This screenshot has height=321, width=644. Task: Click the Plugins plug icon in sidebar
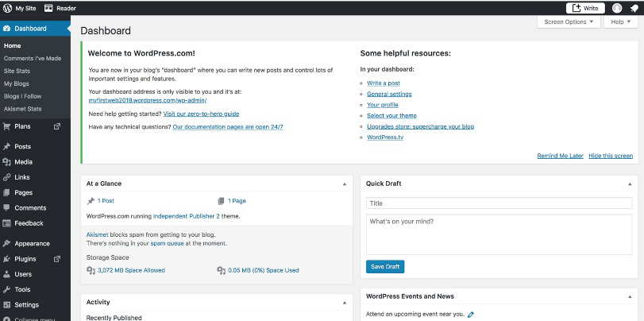pos(6,259)
